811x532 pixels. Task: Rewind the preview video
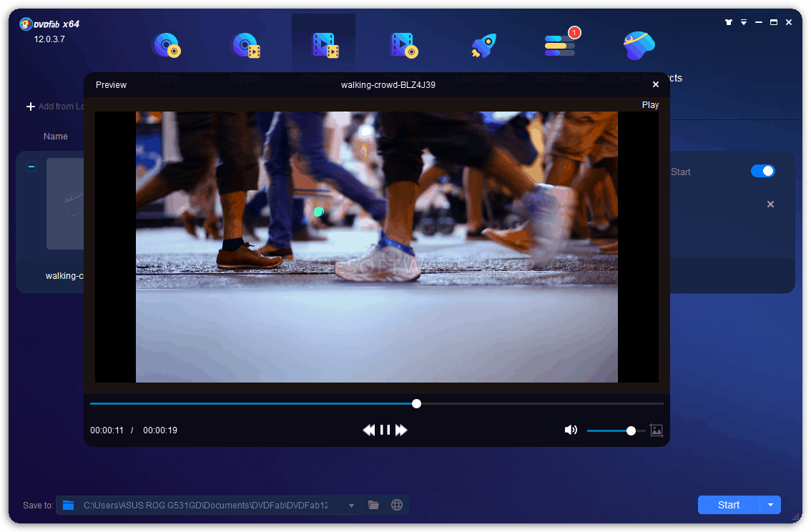(369, 430)
